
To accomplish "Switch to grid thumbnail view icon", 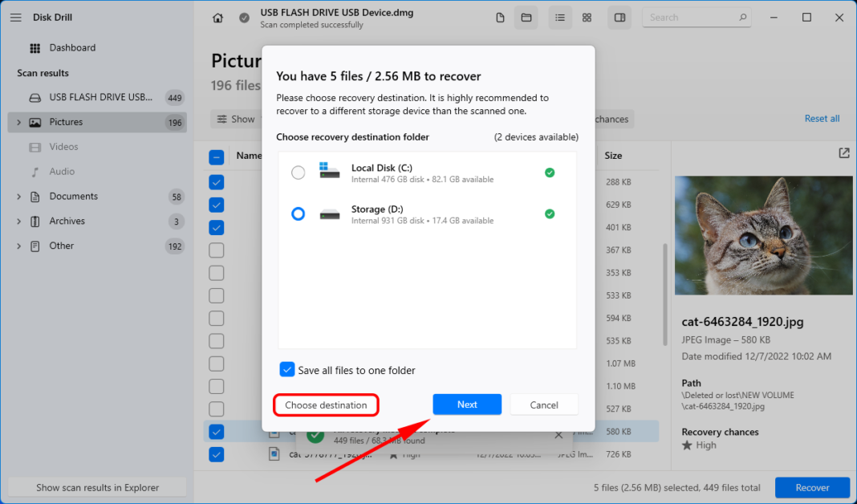I will point(587,18).
